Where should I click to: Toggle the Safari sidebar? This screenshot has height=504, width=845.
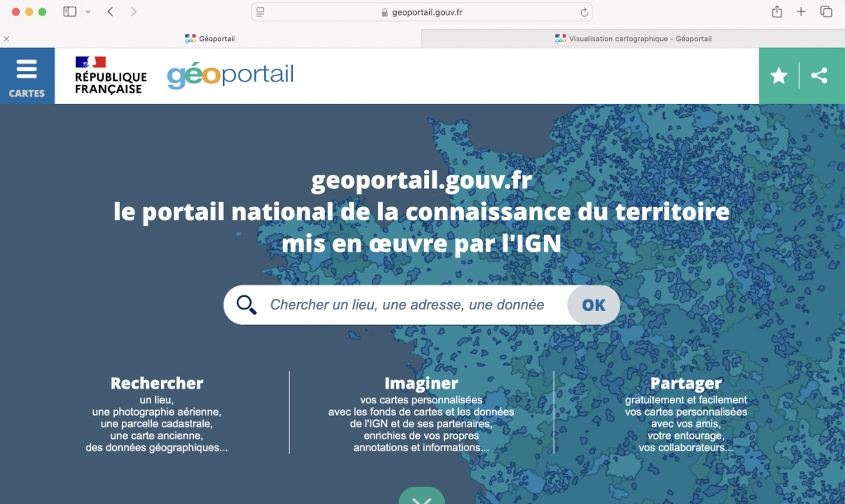tap(69, 12)
